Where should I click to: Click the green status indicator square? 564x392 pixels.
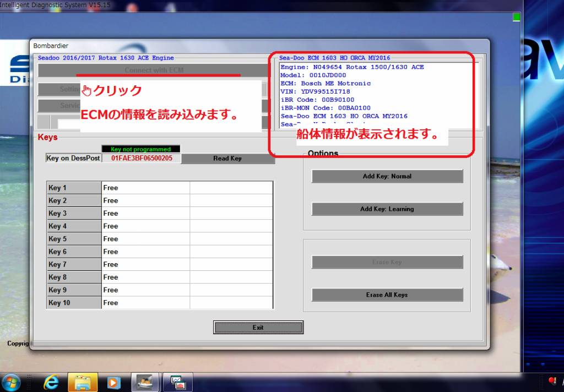coord(517,17)
